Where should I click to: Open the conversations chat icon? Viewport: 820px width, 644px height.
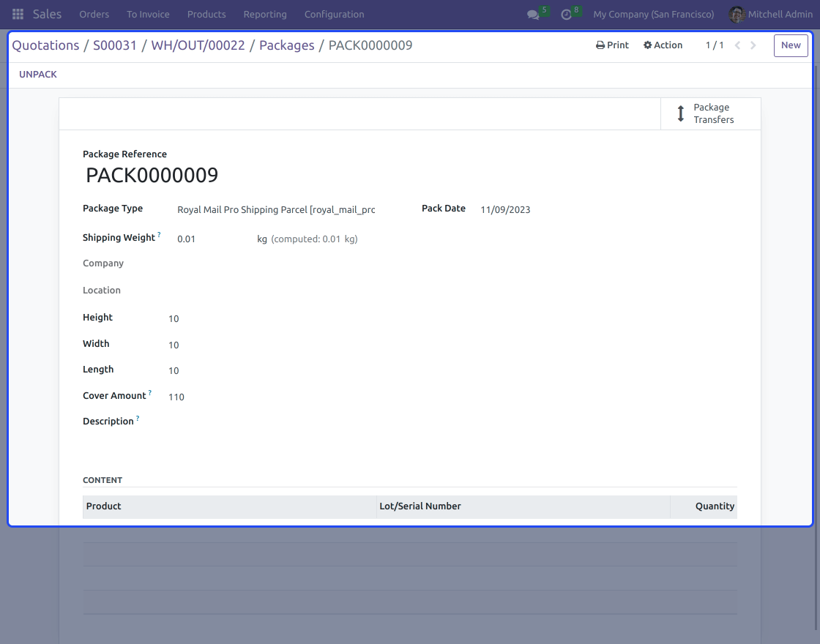(533, 15)
